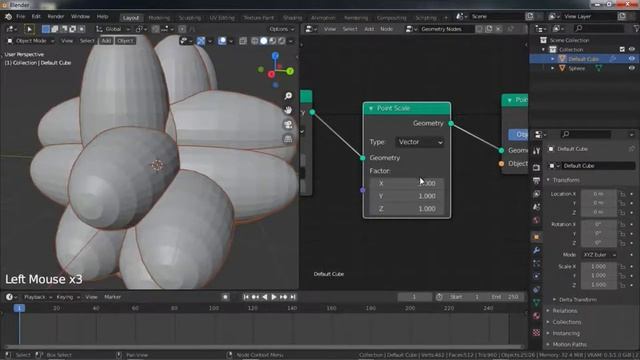Click the Factor X value slider
Image resolution: width=640 pixels, height=360 pixels.
[407, 183]
